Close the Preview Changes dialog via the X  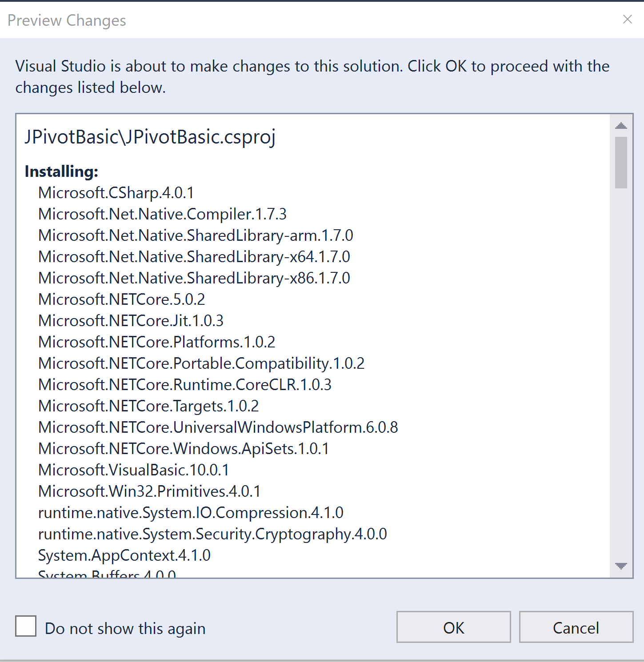click(627, 20)
